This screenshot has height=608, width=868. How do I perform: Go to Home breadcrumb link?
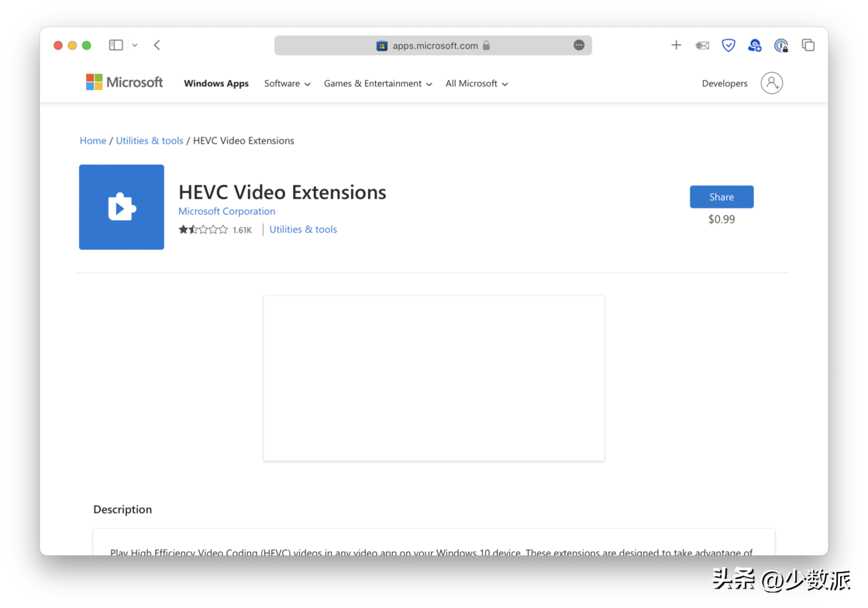(x=93, y=140)
